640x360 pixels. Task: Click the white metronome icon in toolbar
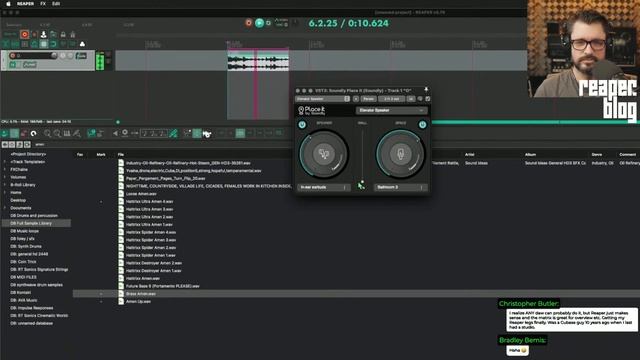[82, 44]
